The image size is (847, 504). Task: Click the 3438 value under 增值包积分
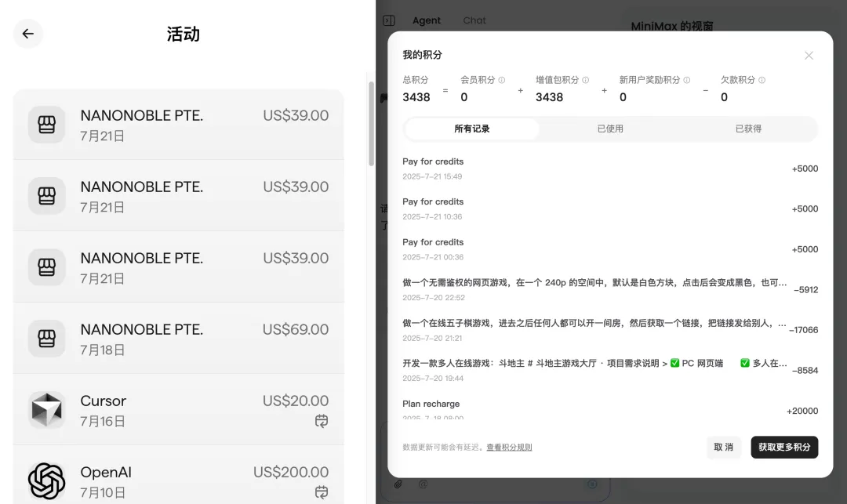click(x=549, y=97)
